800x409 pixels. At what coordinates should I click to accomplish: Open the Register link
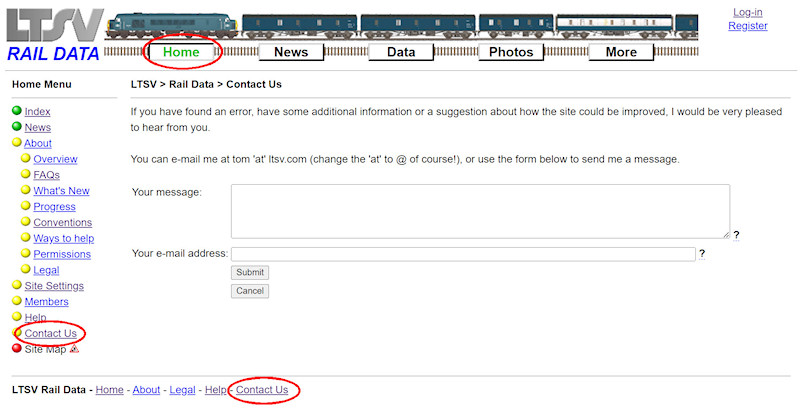(x=747, y=26)
